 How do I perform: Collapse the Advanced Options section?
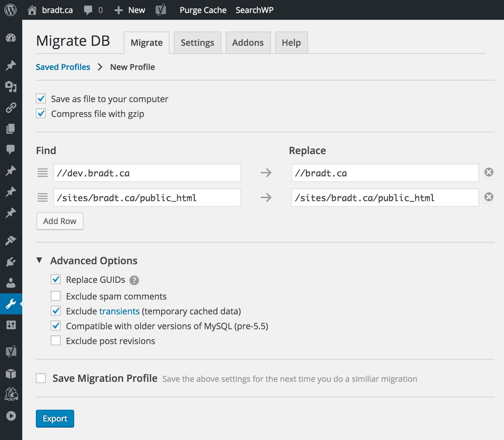pos(40,261)
